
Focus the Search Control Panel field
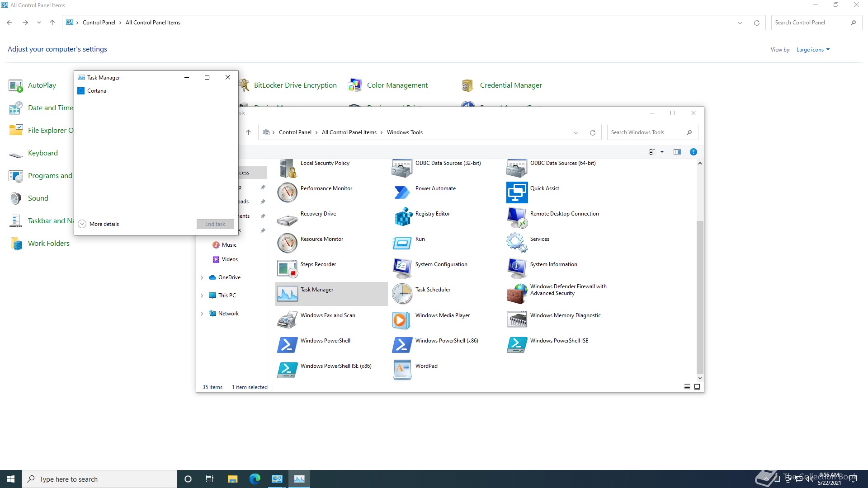click(x=816, y=23)
